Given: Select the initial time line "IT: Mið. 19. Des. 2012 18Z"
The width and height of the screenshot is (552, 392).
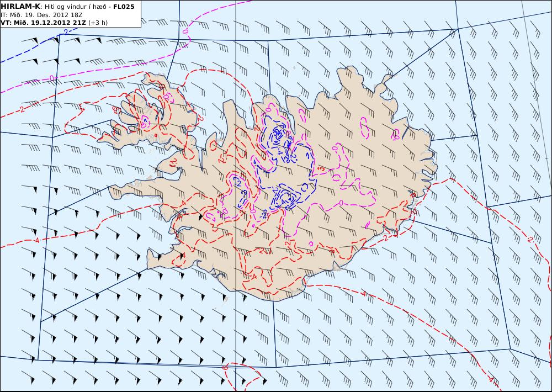Looking at the screenshot, I should pyautogui.click(x=41, y=15).
